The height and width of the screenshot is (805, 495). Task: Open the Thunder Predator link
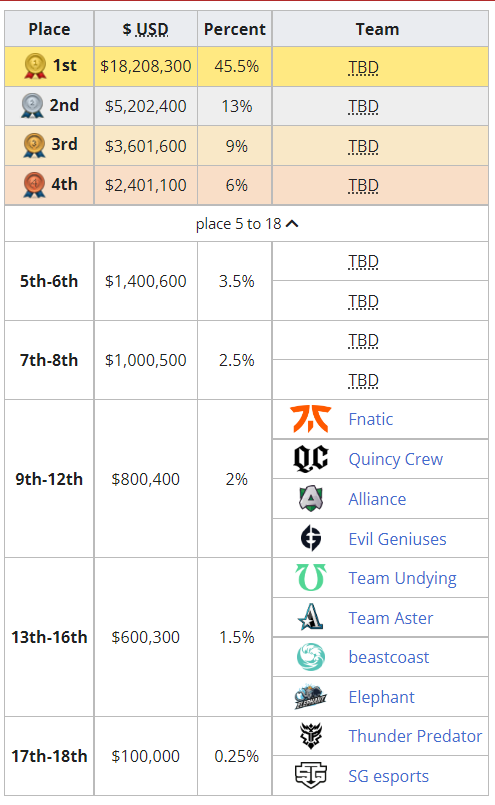click(415, 736)
